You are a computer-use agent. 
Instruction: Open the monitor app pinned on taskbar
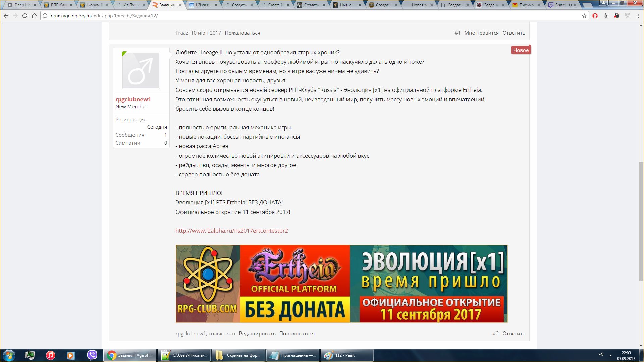point(30,355)
